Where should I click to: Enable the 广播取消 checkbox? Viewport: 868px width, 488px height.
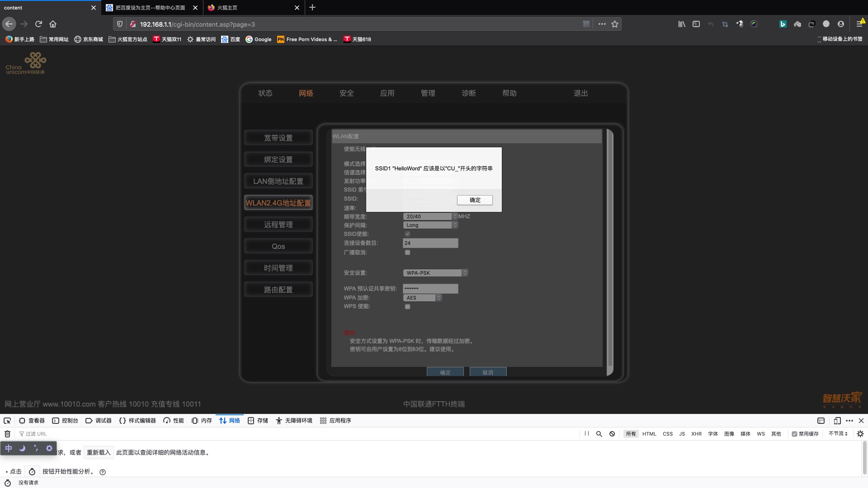click(x=407, y=253)
